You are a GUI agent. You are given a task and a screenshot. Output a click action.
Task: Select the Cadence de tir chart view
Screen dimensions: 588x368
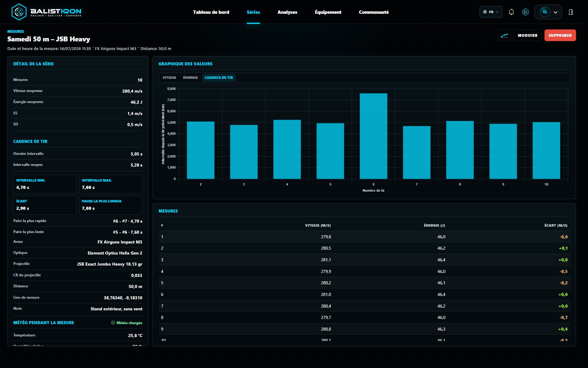point(219,78)
